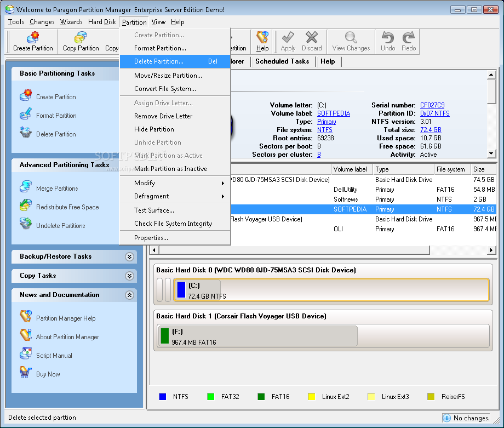Viewport: 504px width, 428px height.
Task: Open the Tools menu
Action: [x=16, y=22]
